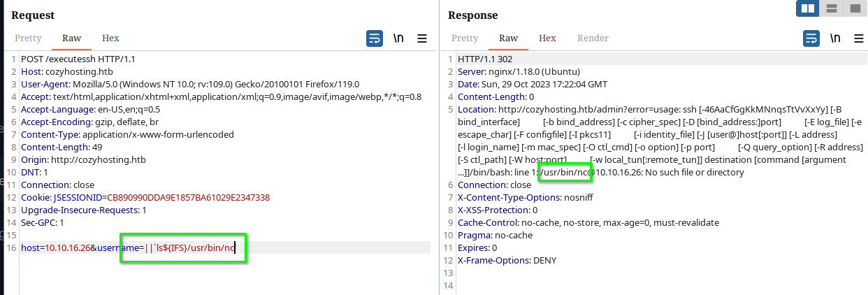Click the Accept-Encoding: gzip header
The width and height of the screenshot is (868, 295).
pos(90,122)
